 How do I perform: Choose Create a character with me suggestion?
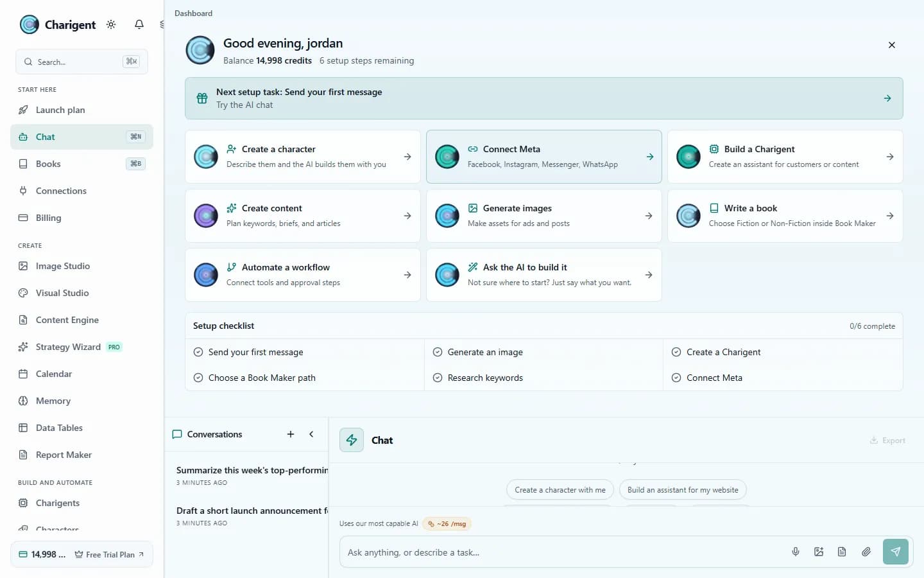point(560,490)
